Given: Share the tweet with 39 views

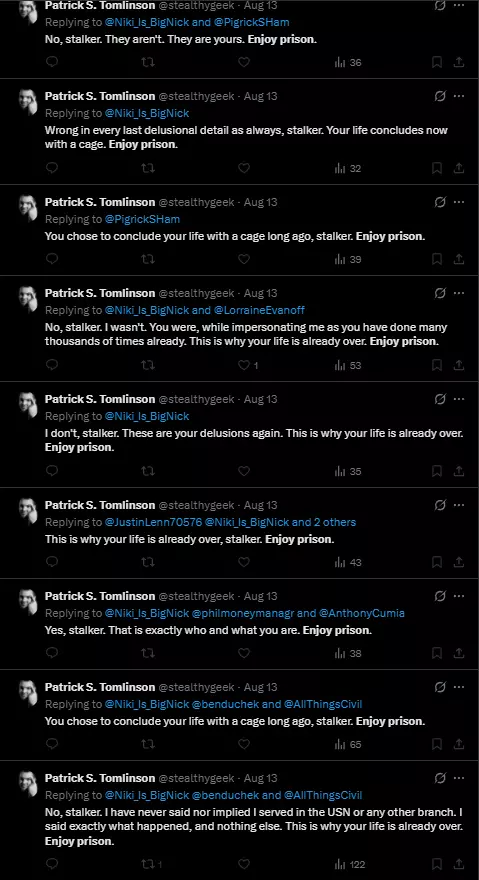Looking at the screenshot, I should (x=458, y=259).
